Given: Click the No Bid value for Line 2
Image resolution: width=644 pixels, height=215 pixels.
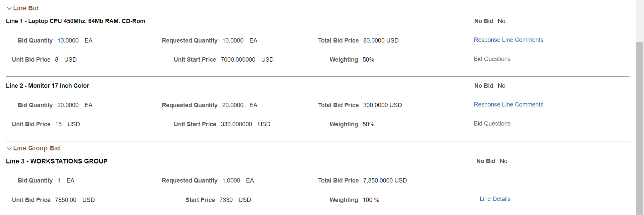Looking at the screenshot, I should [x=501, y=85].
